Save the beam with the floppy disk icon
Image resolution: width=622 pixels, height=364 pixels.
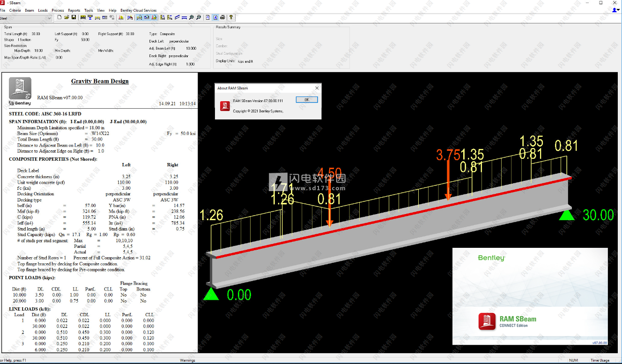[x=74, y=17]
